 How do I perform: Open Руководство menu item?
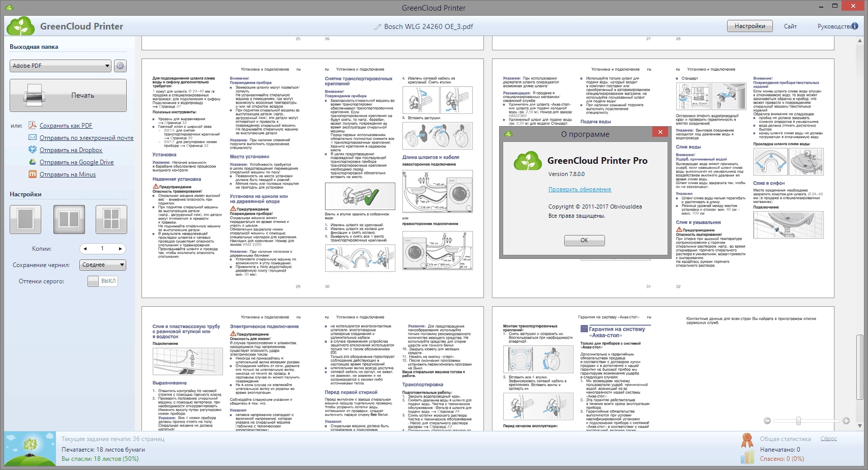coord(834,26)
